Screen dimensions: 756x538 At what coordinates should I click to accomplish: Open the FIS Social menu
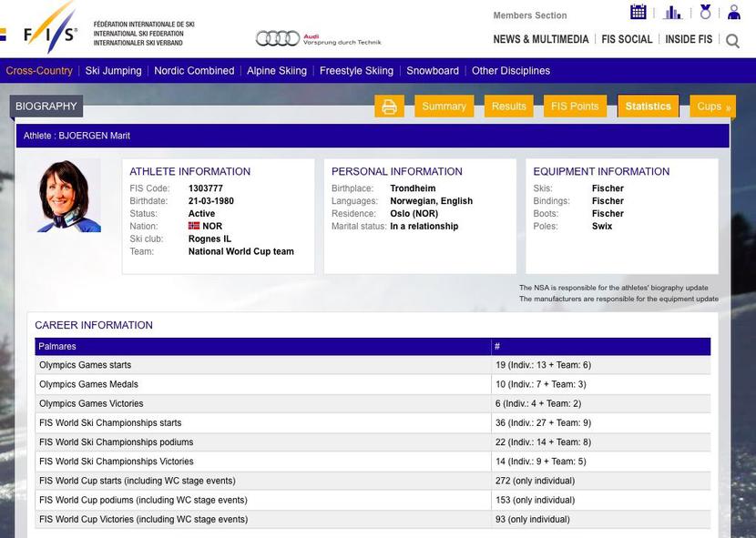click(627, 40)
